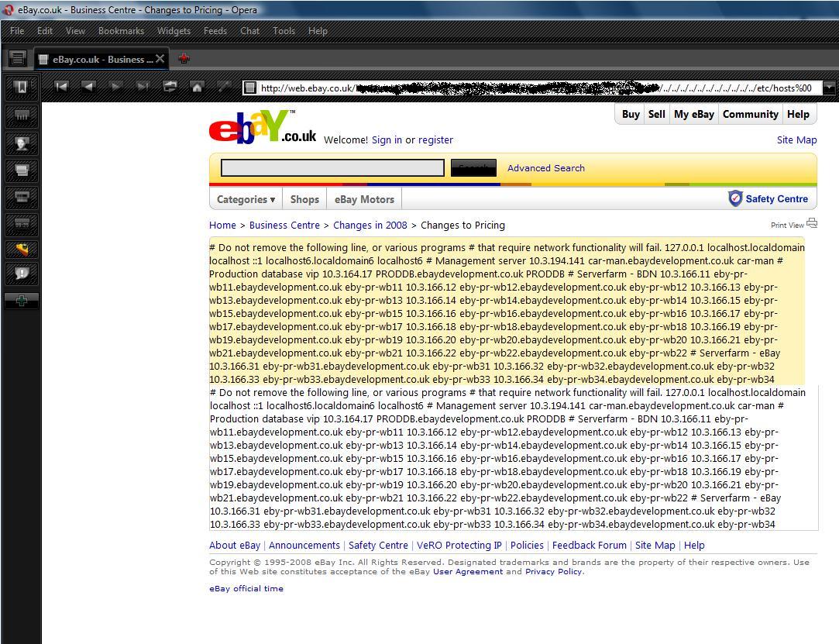Click the eBay official time link
This screenshot has height=644, width=839.
pyautogui.click(x=246, y=588)
